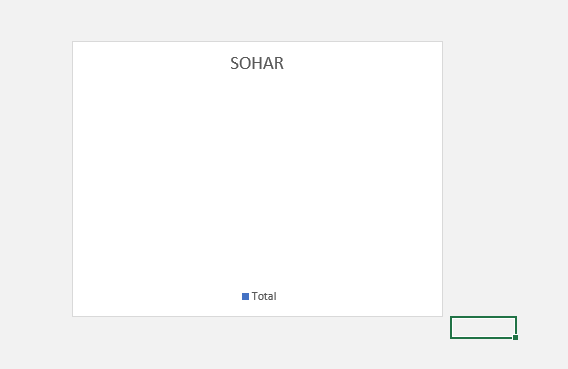Click the chart's bottom-left corner
This screenshot has width=568, height=369.
pos(72,316)
